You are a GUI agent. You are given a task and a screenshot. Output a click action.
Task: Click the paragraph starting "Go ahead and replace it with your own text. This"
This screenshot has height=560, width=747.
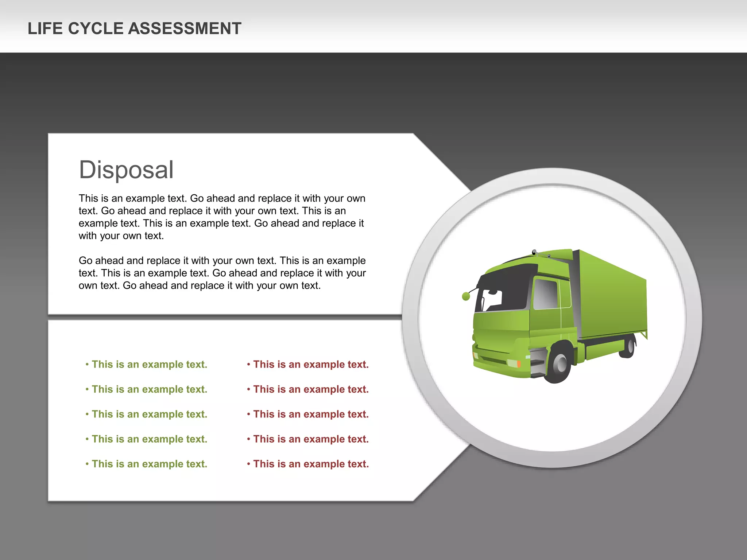pyautogui.click(x=222, y=273)
